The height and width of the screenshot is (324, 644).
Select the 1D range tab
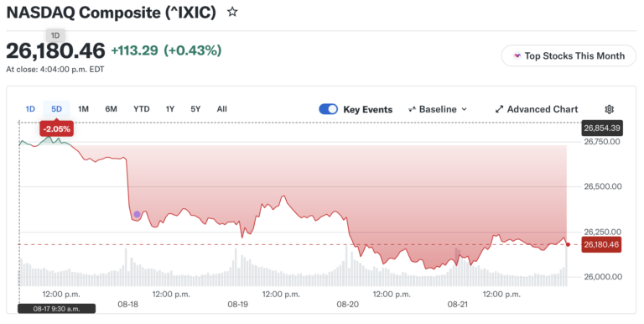click(x=30, y=109)
